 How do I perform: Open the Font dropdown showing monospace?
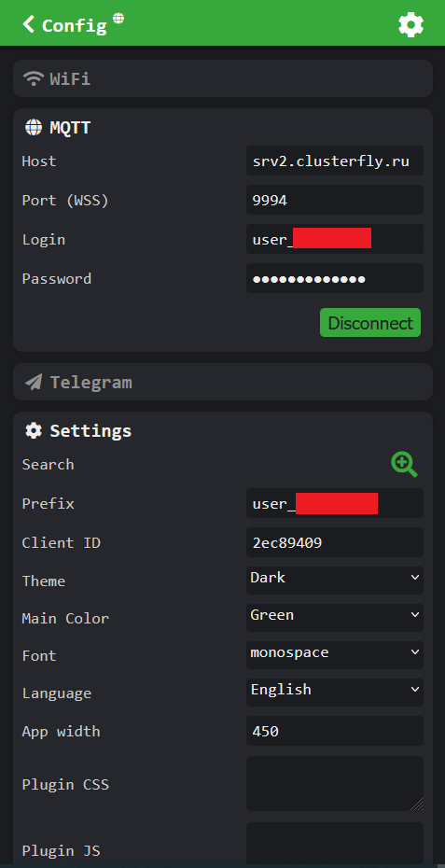334,655
